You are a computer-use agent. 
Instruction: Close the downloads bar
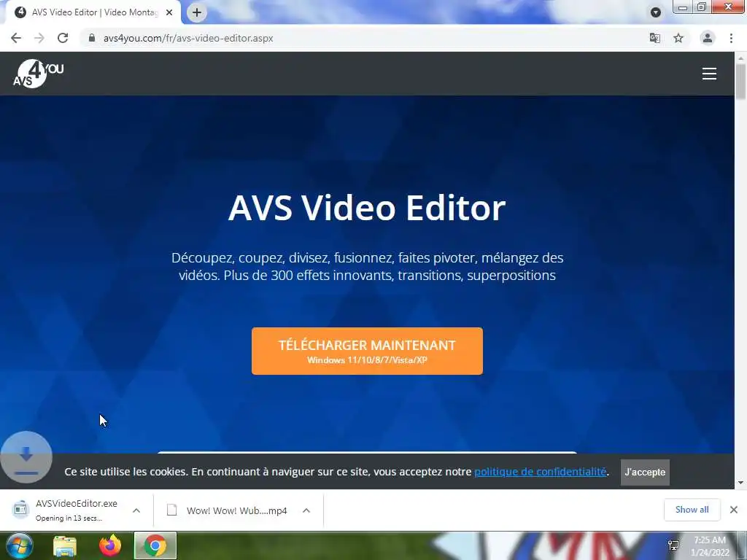tap(734, 510)
